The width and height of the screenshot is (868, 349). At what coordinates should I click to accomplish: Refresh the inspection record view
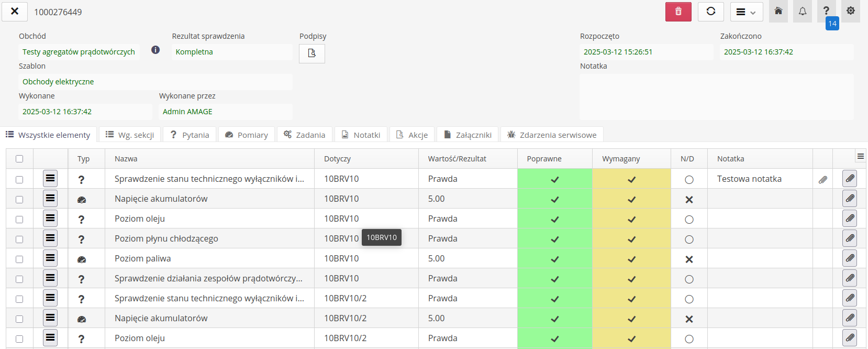pos(710,12)
